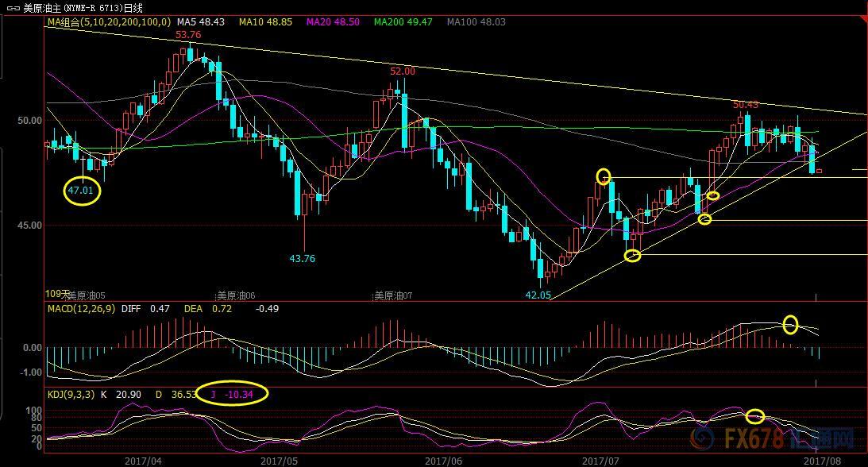Viewport: 868px width, 467px height.
Task: Click the yellow circle around 47.01 low
Action: [x=82, y=191]
